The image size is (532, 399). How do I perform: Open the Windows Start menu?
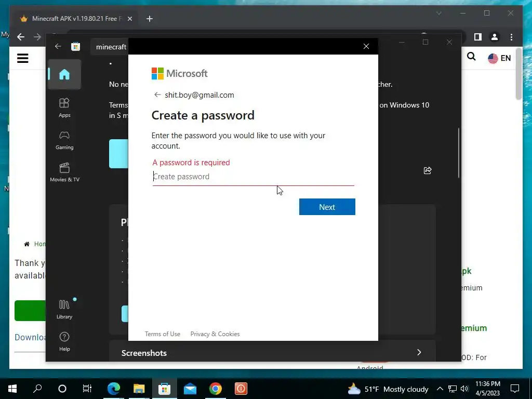click(x=12, y=389)
